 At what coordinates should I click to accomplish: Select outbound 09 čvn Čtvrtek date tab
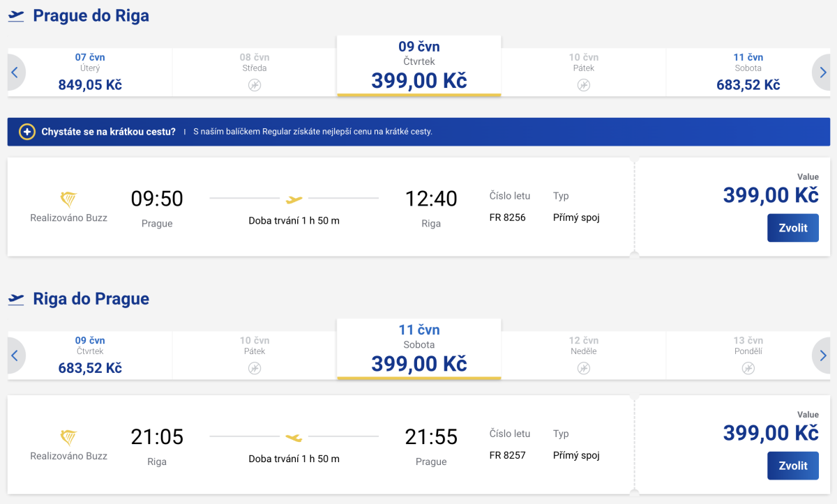[418, 66]
